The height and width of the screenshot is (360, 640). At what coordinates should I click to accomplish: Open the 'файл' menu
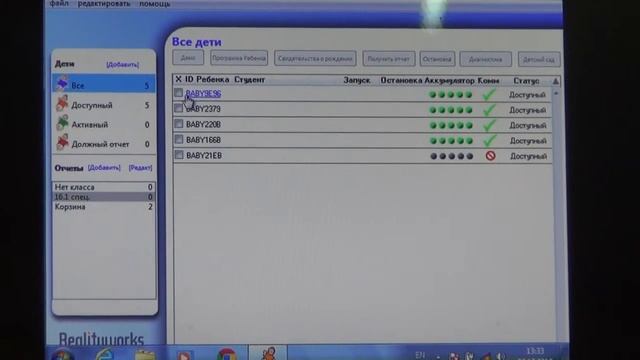(x=59, y=4)
